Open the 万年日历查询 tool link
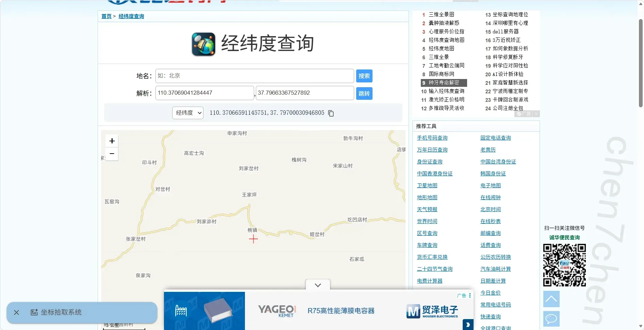The height and width of the screenshot is (330, 644). (432, 150)
